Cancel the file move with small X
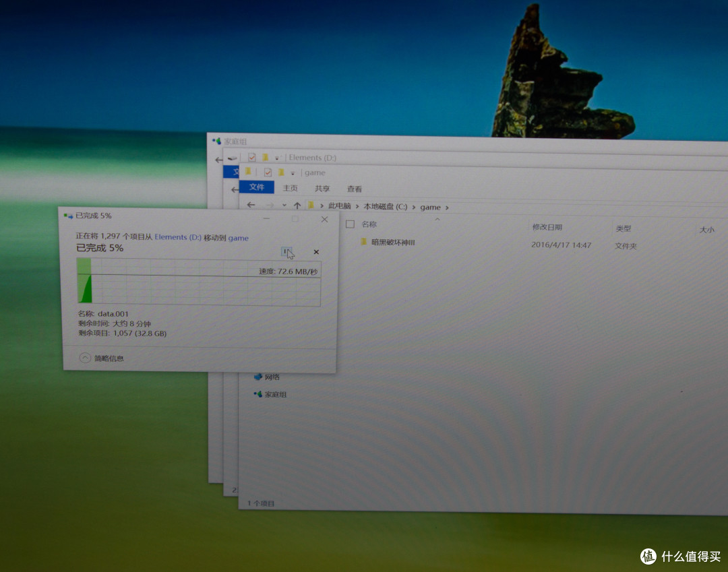The image size is (728, 572). [316, 252]
